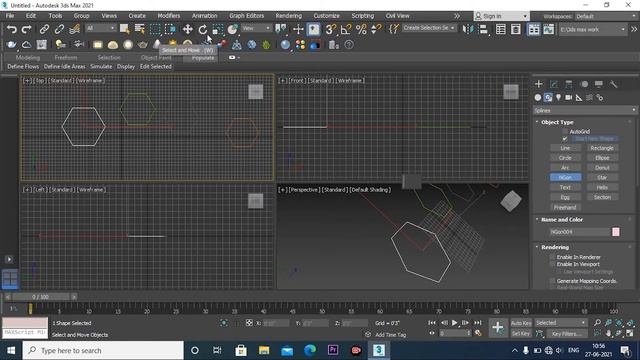
Task: Activate the Select and Move tool
Action: point(187,29)
